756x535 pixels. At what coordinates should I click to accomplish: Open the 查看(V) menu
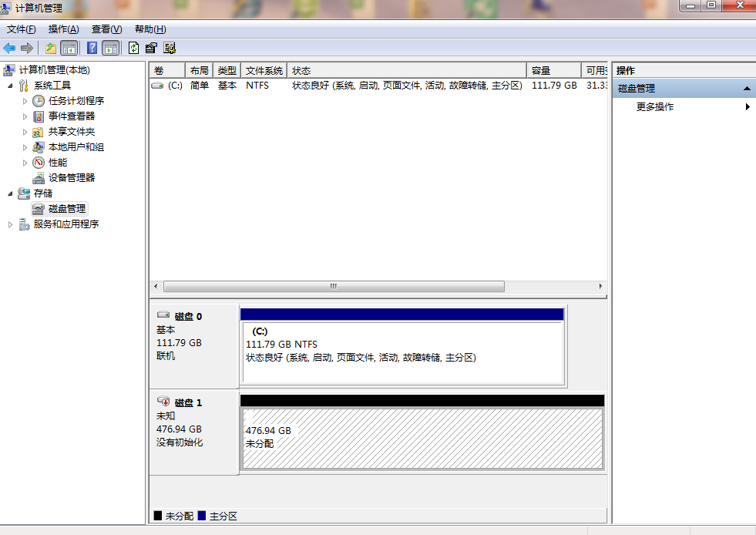coord(106,29)
